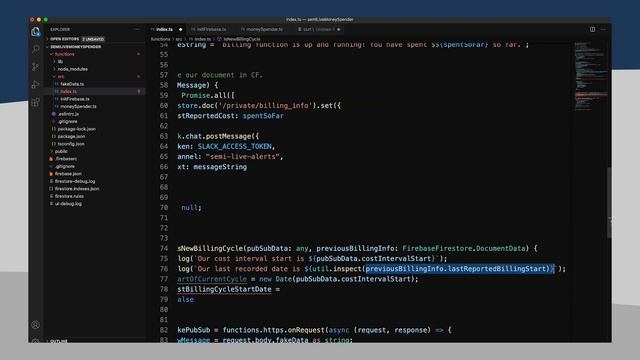Open the Source Control view
Screen dimensions: 640x360
pos(36,67)
